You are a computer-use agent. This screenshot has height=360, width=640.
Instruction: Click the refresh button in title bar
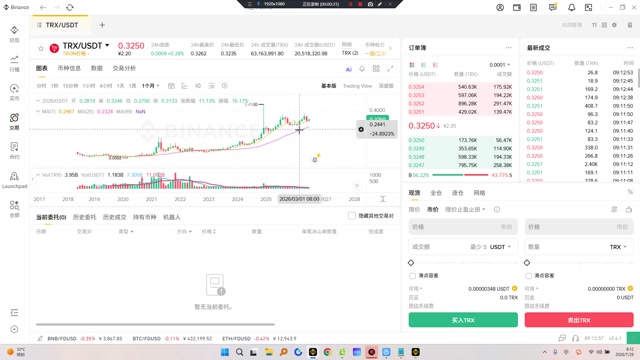coord(70,7)
